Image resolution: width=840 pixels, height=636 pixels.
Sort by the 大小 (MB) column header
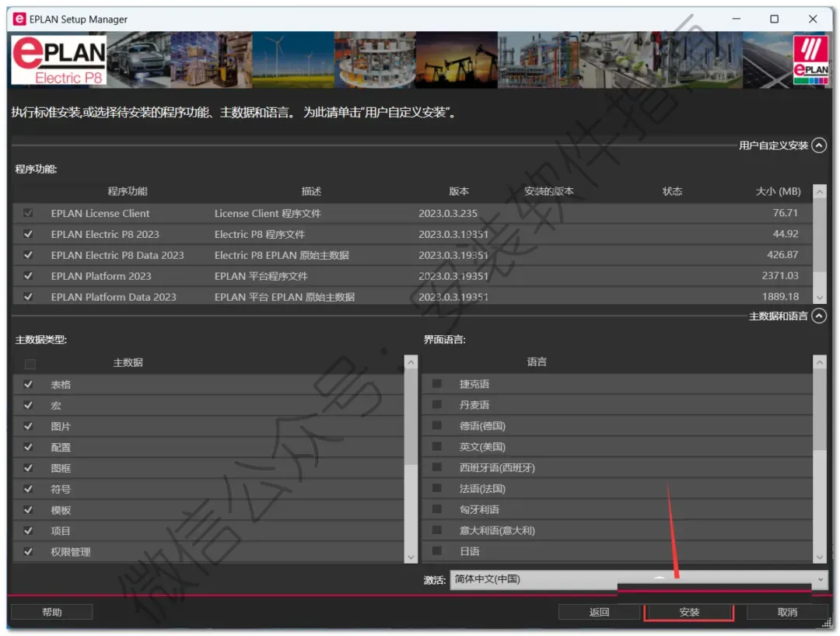tap(778, 191)
